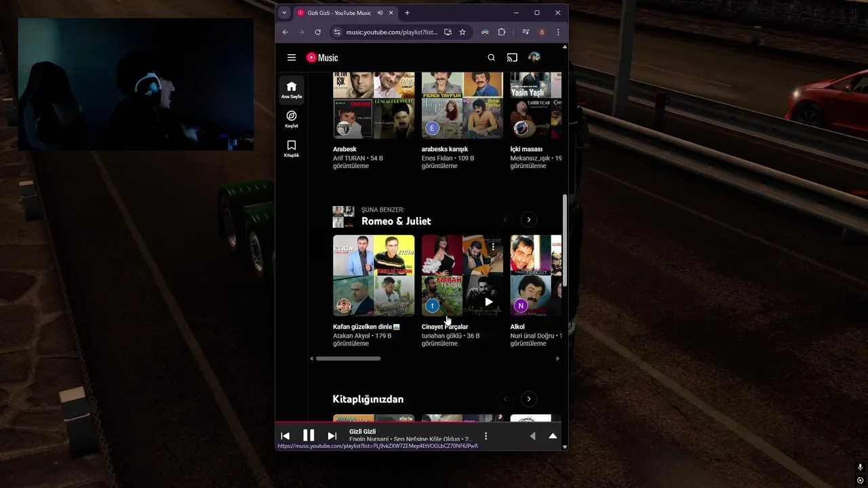Click the install app icon in address bar

pos(448,32)
